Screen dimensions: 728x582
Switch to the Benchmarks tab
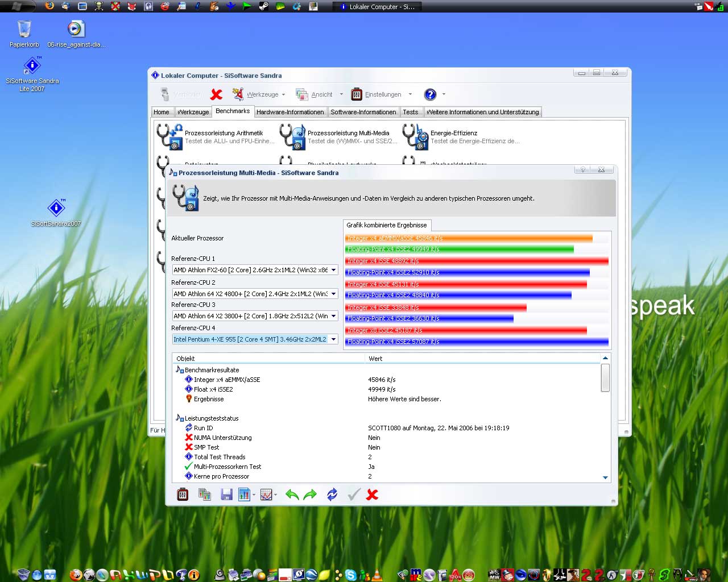pos(233,111)
